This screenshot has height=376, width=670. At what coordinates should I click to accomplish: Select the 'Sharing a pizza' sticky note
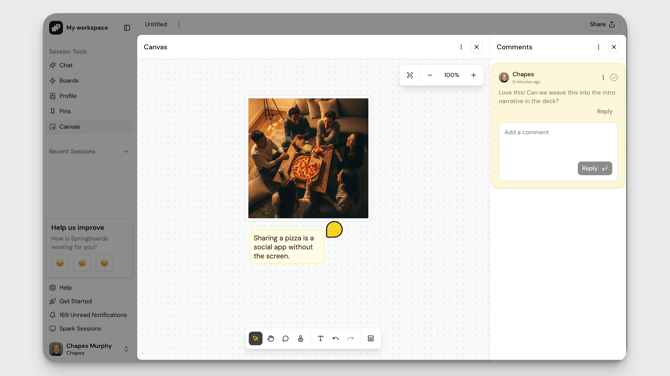click(287, 247)
